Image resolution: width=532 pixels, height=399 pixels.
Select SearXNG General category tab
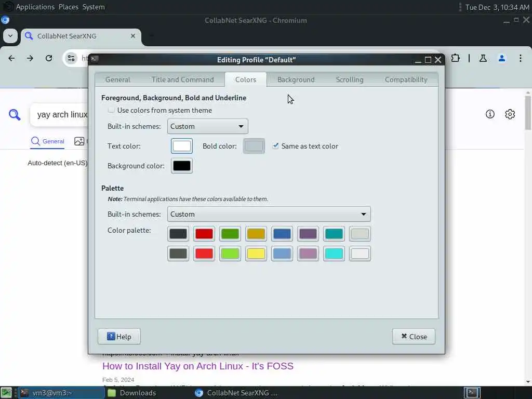[47, 141]
